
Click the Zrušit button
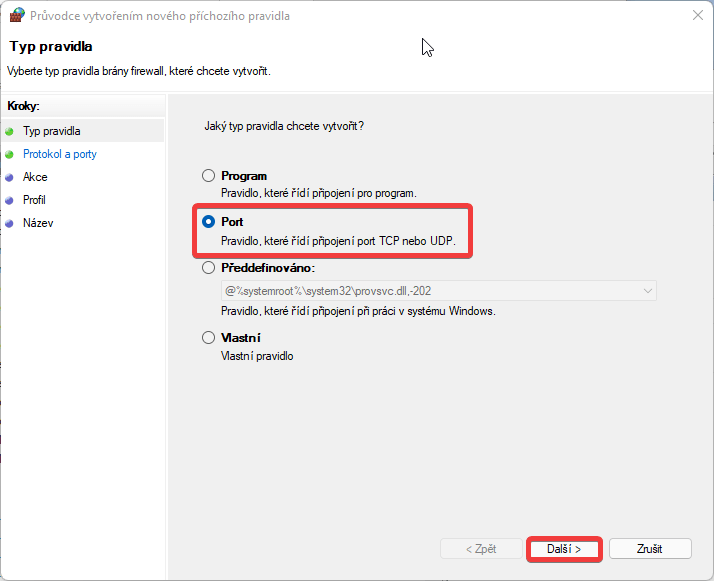pyautogui.click(x=650, y=549)
